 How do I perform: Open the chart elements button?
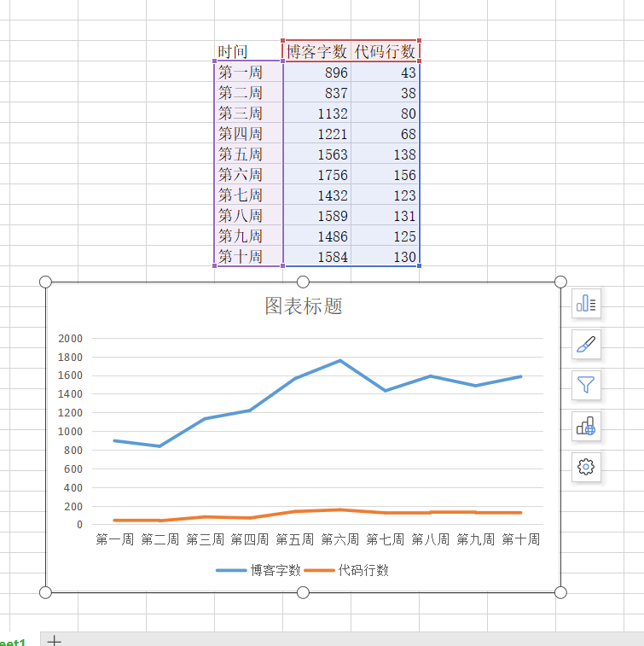point(586,303)
